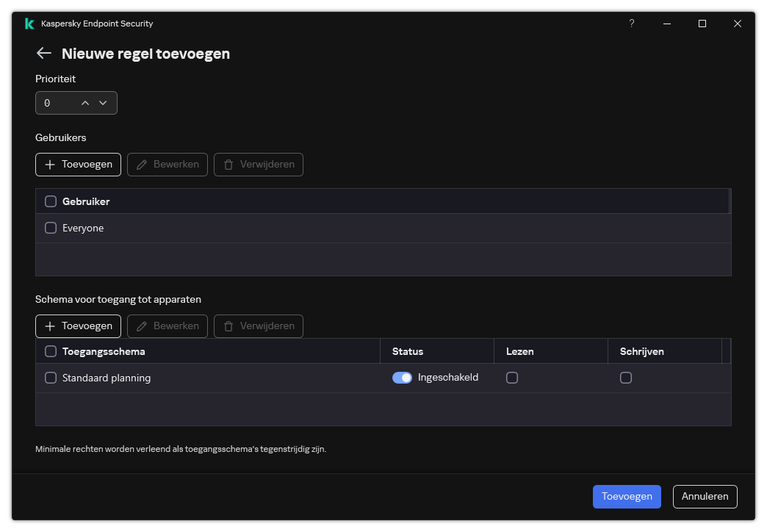Click the pencil icon on Bewerken under Gebruikers
This screenshot has width=767, height=532.
tap(140, 164)
